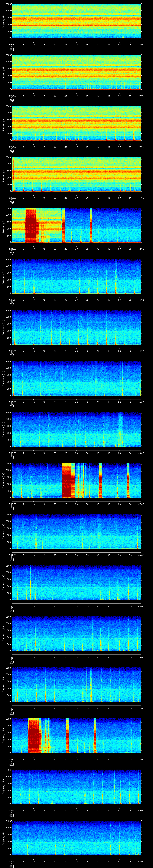This screenshot has height=868, width=153.
Task: Click the 54:00 end time label
Action: coord(141,861)
